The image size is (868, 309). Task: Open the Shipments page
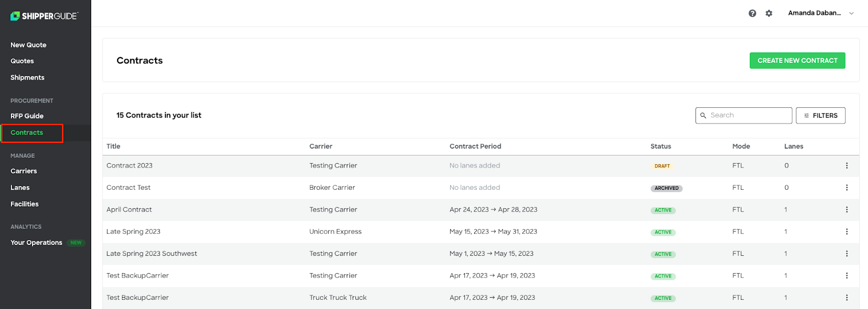27,78
